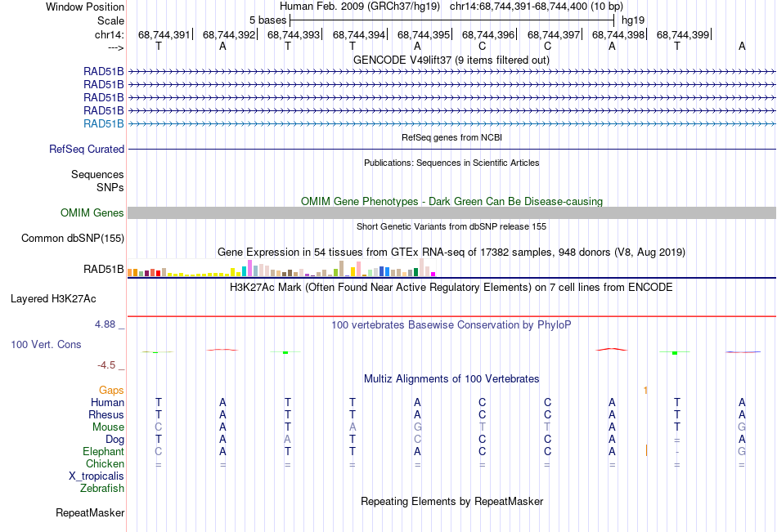Image resolution: width=777 pixels, height=532 pixels.
Task: Click the Chicken alignment row label
Action: tap(105, 464)
